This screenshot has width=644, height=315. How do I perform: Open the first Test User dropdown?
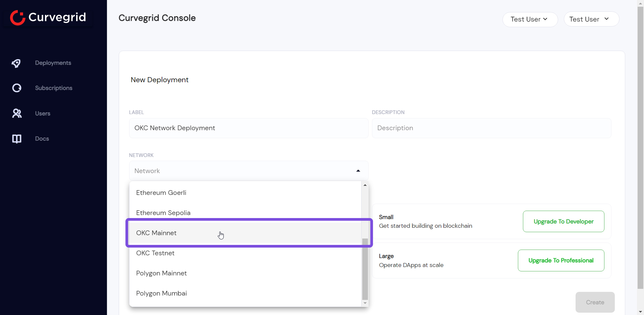click(530, 19)
